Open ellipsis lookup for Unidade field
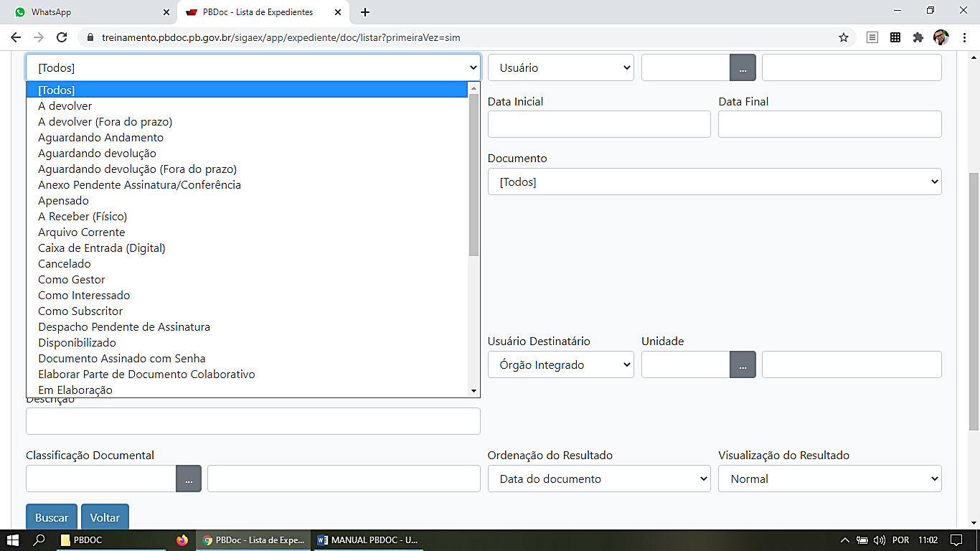 (x=743, y=364)
